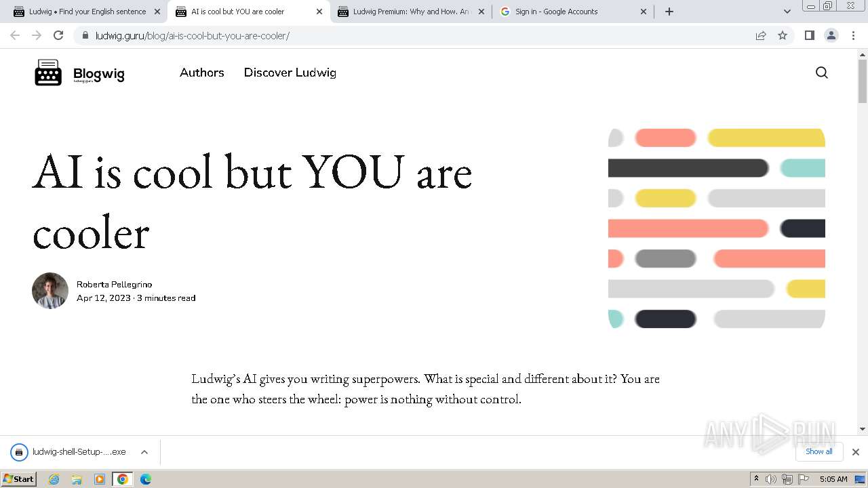This screenshot has width=868, height=488.
Task: Open the side panel icon
Action: coord(809,35)
